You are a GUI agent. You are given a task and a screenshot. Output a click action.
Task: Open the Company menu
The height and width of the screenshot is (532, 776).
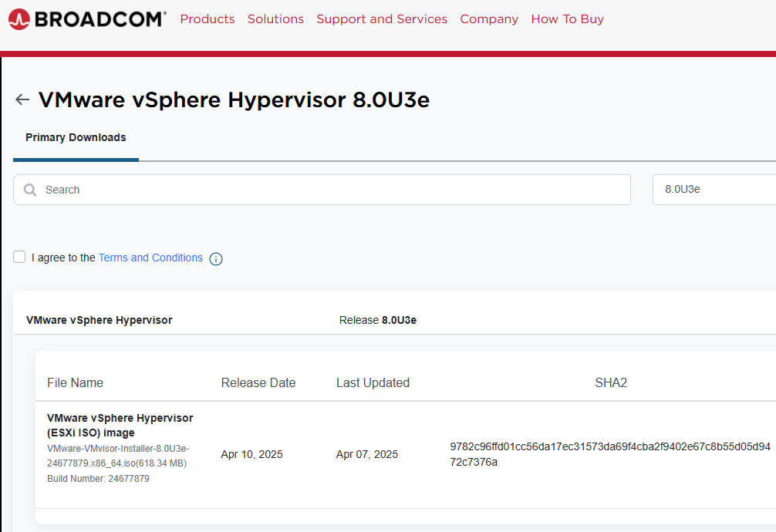489,19
